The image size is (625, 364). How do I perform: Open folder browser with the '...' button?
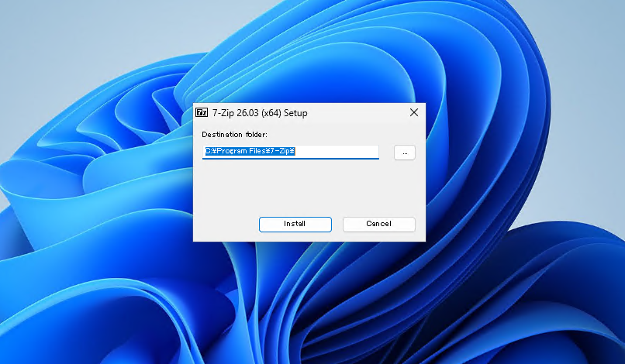(405, 153)
